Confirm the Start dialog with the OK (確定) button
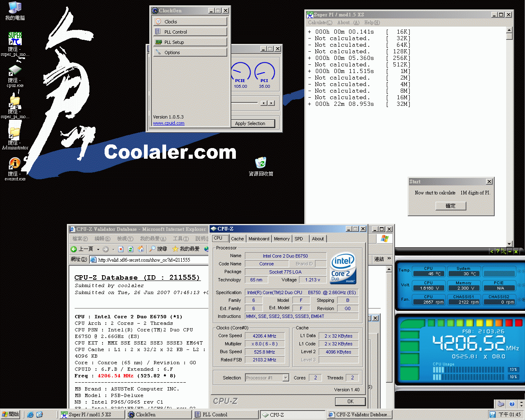 pyautogui.click(x=450, y=206)
